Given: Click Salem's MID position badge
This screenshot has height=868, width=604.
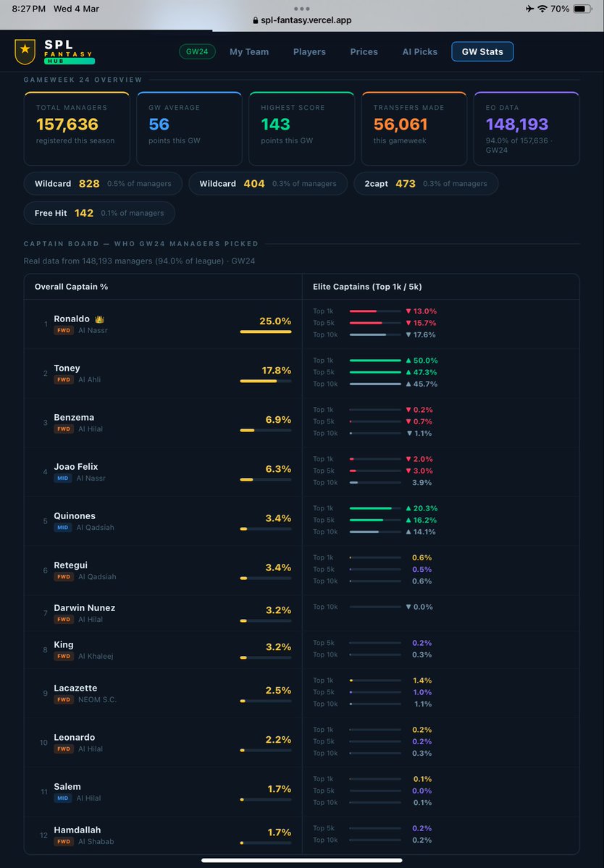Looking at the screenshot, I should [x=62, y=799].
